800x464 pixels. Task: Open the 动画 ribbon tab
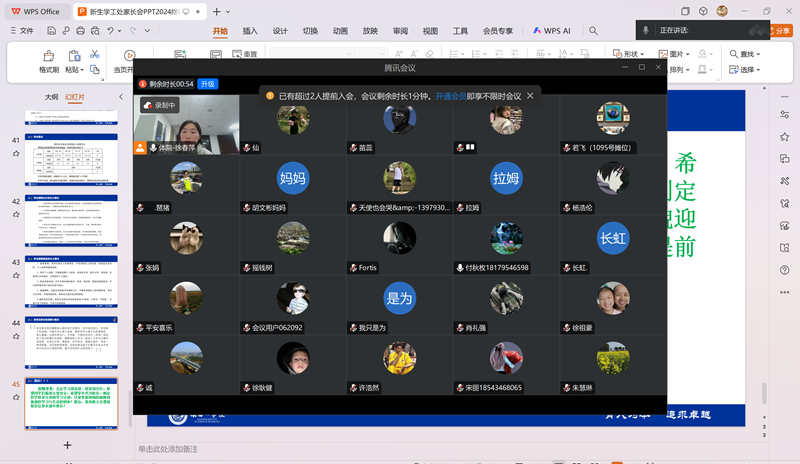coord(340,31)
